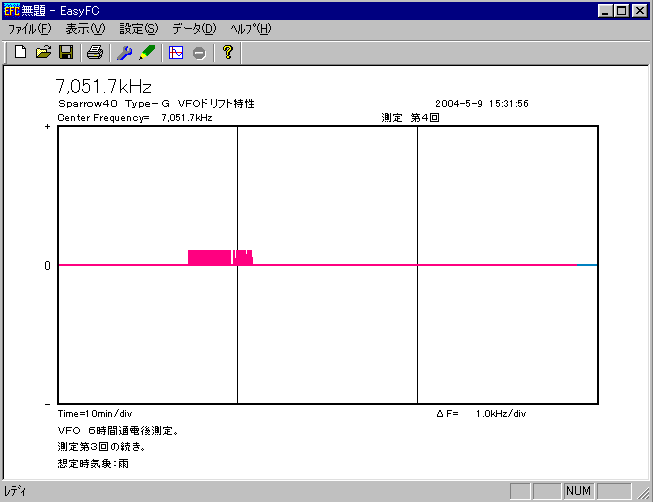Click the blue trace segment at graph end
The image size is (653, 502).
(x=587, y=265)
